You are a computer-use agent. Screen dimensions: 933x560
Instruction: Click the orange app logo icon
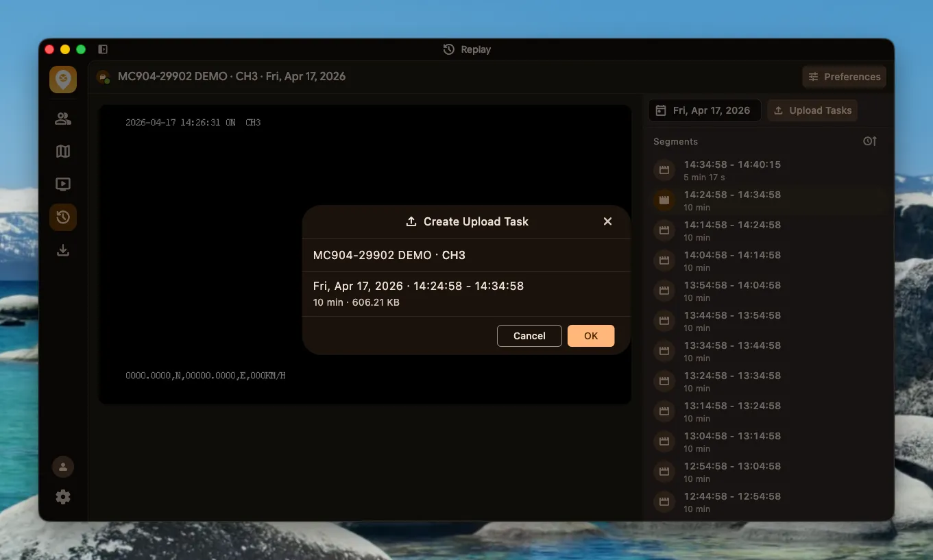[63, 80]
